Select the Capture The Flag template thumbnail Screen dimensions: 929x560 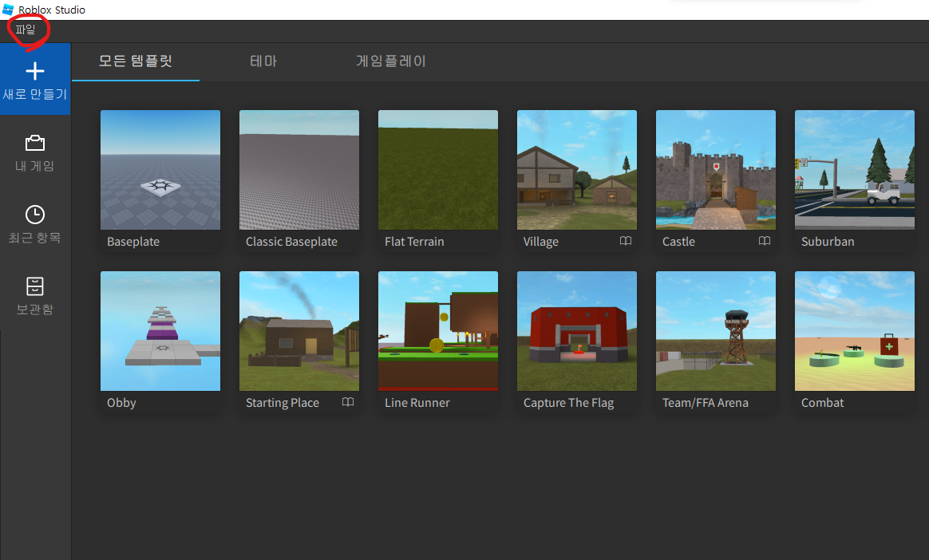(x=577, y=331)
